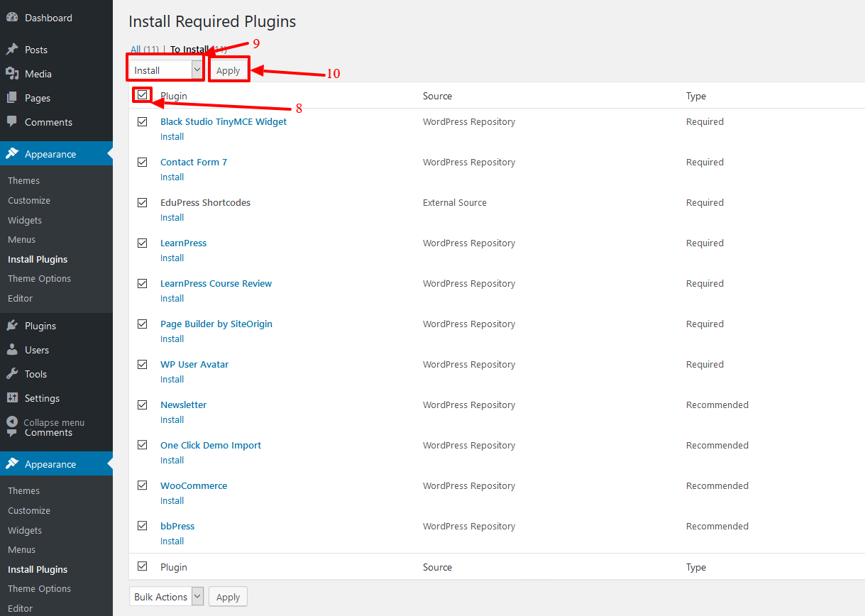Open the Newsletter plugin link

click(x=183, y=405)
